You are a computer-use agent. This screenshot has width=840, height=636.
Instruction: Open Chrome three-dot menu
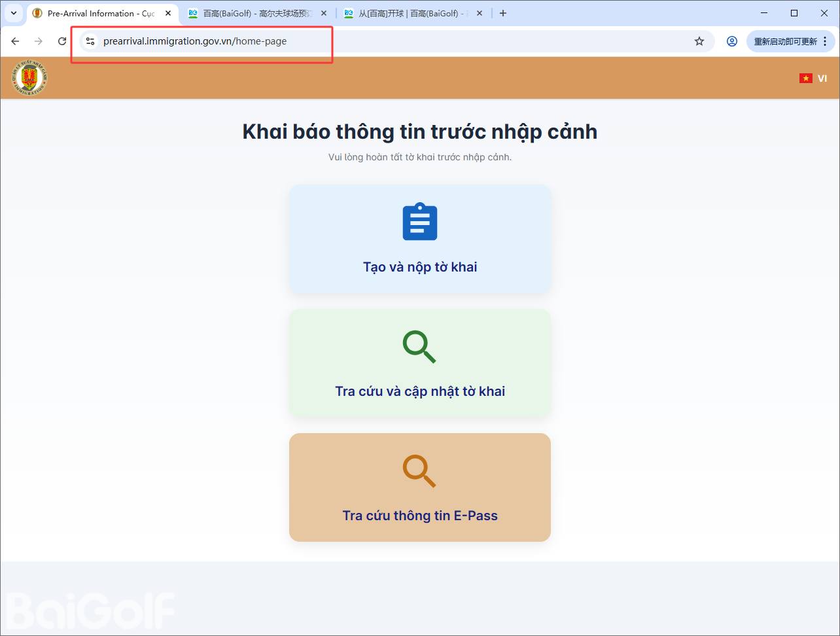coord(826,41)
